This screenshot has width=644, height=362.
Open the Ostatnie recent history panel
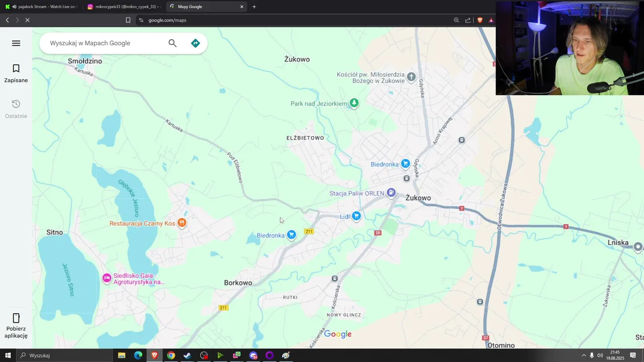pos(16,109)
